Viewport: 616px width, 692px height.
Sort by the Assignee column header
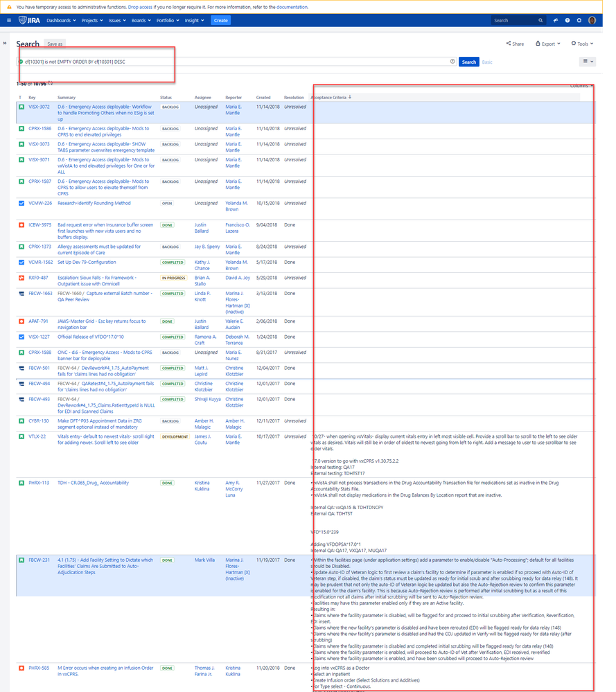tap(203, 98)
